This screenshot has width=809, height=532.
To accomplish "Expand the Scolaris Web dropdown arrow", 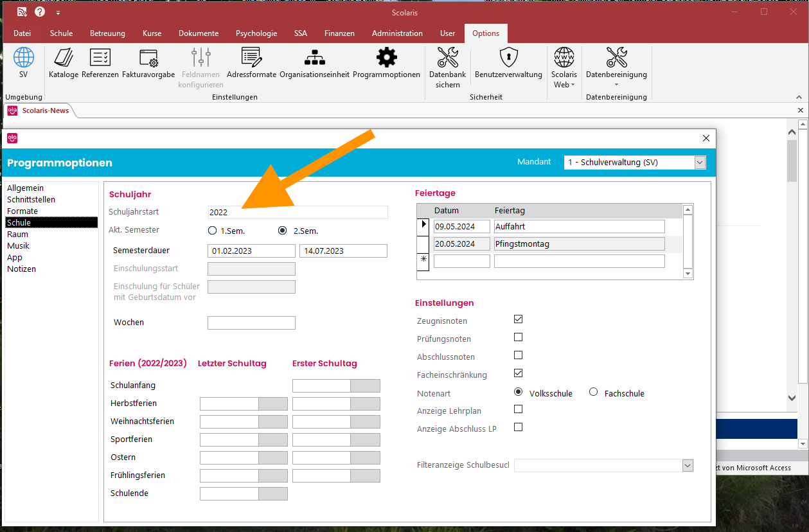I will coord(573,85).
